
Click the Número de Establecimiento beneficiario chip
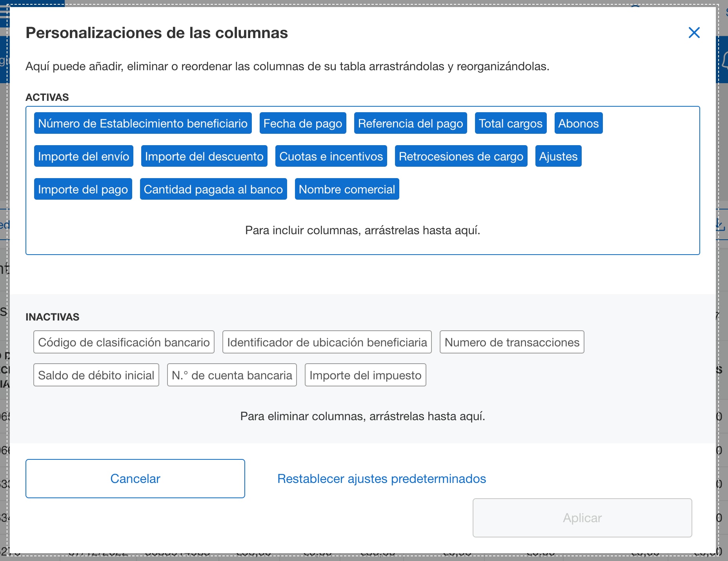coord(142,123)
